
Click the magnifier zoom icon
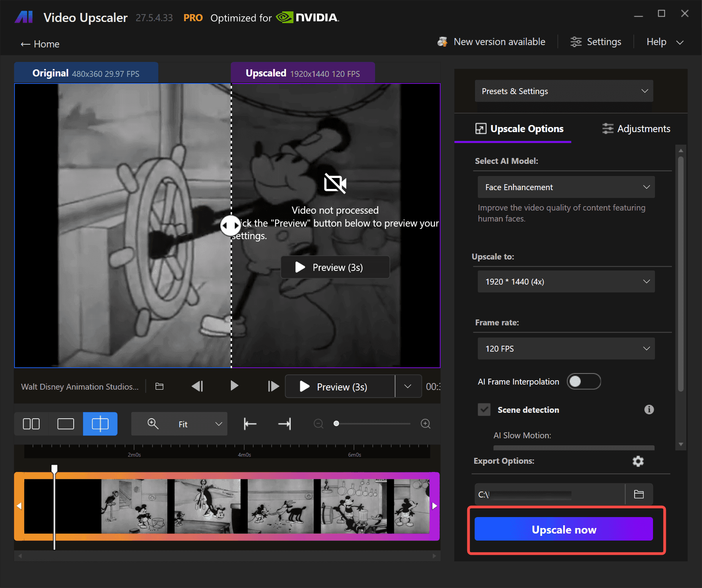click(153, 424)
